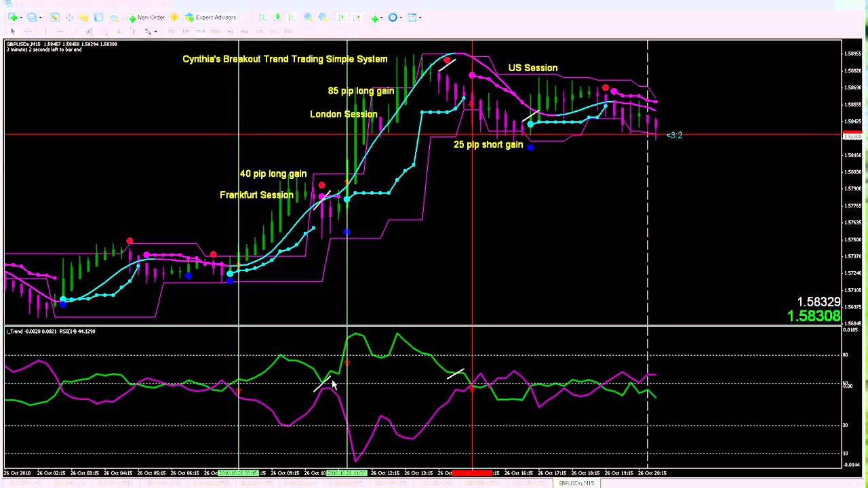Select the standard Cursor arrow tool
This screenshot has width=868, height=488.
(x=12, y=32)
